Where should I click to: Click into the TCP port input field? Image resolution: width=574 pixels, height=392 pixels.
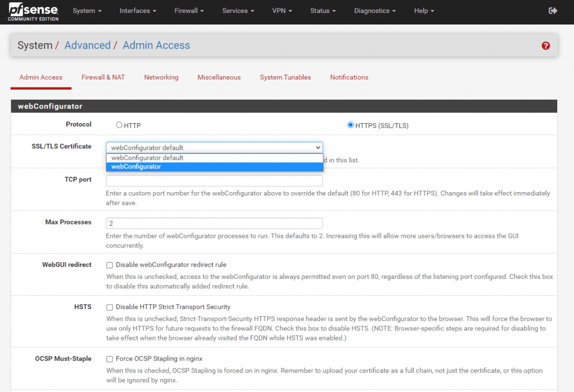tap(214, 180)
